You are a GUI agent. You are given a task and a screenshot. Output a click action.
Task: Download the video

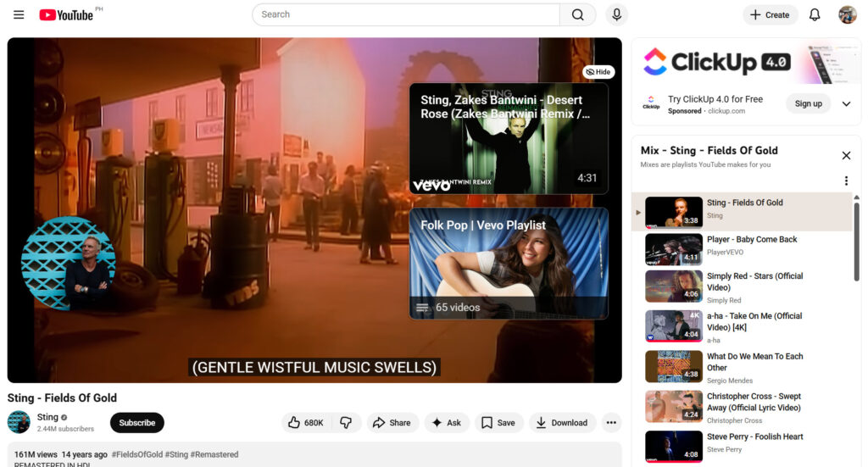[563, 423]
